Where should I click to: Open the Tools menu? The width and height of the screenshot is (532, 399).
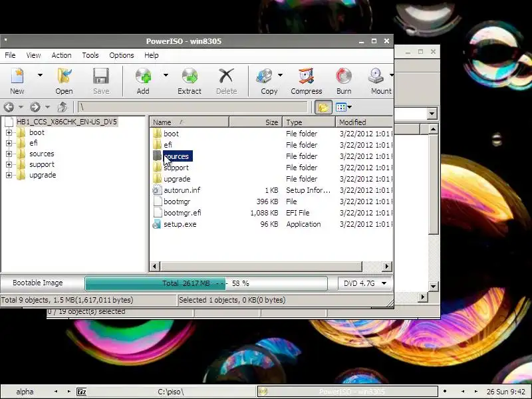(x=90, y=55)
